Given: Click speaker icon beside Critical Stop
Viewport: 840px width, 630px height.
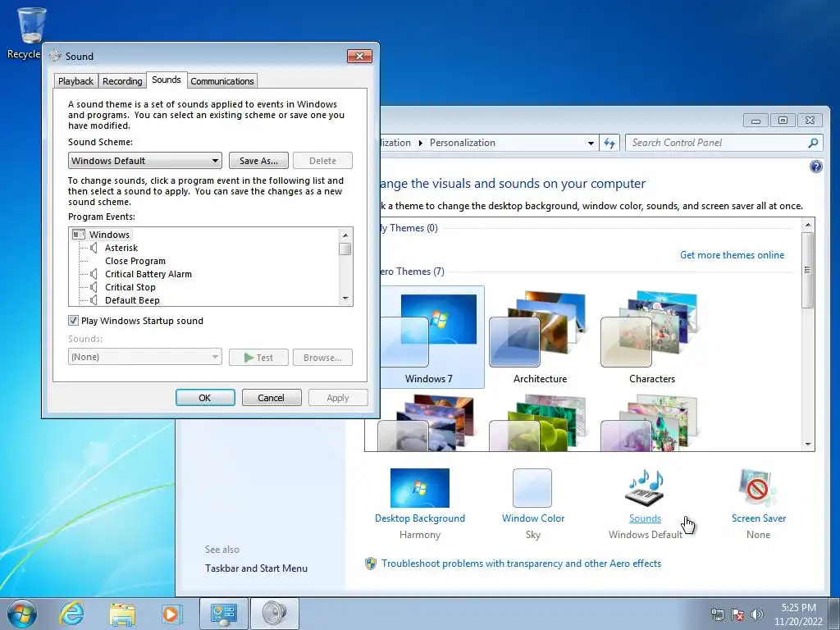Looking at the screenshot, I should 94,287.
